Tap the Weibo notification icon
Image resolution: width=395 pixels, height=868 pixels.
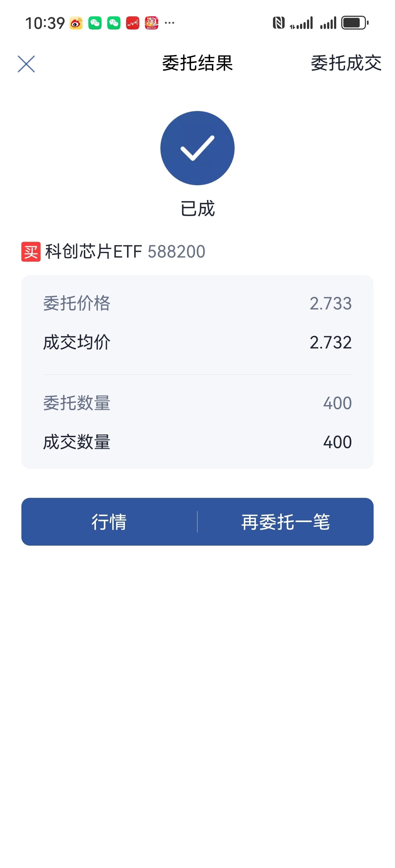tap(76, 23)
